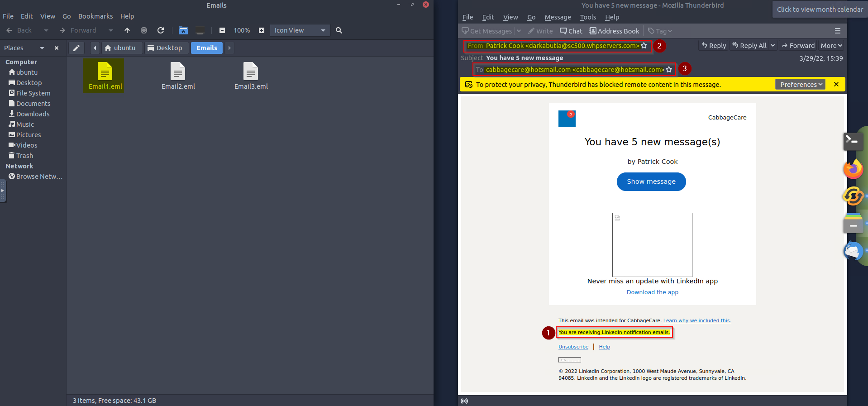Image resolution: width=868 pixels, height=406 pixels.
Task: Star the sender Patrick Cook contact
Action: tap(644, 46)
